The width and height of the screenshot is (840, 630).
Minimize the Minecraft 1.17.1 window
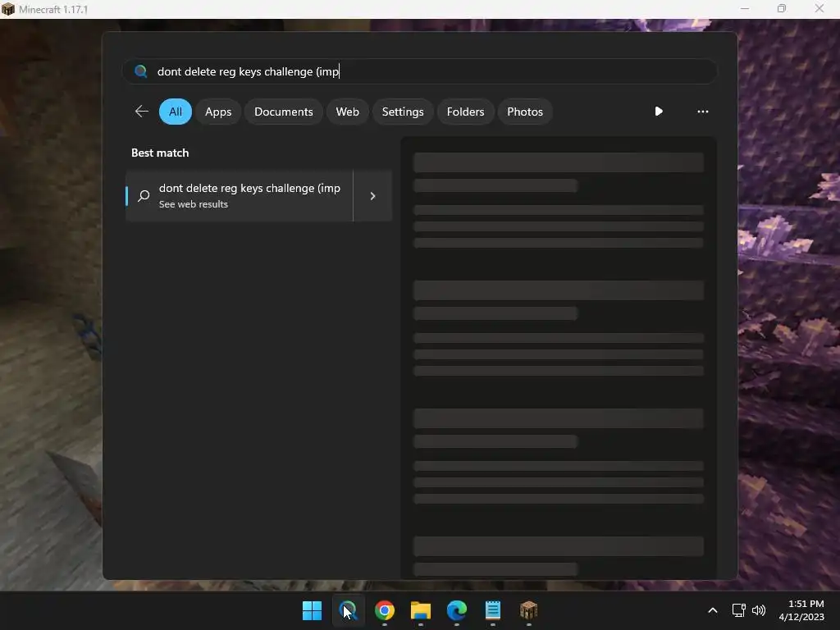click(745, 8)
